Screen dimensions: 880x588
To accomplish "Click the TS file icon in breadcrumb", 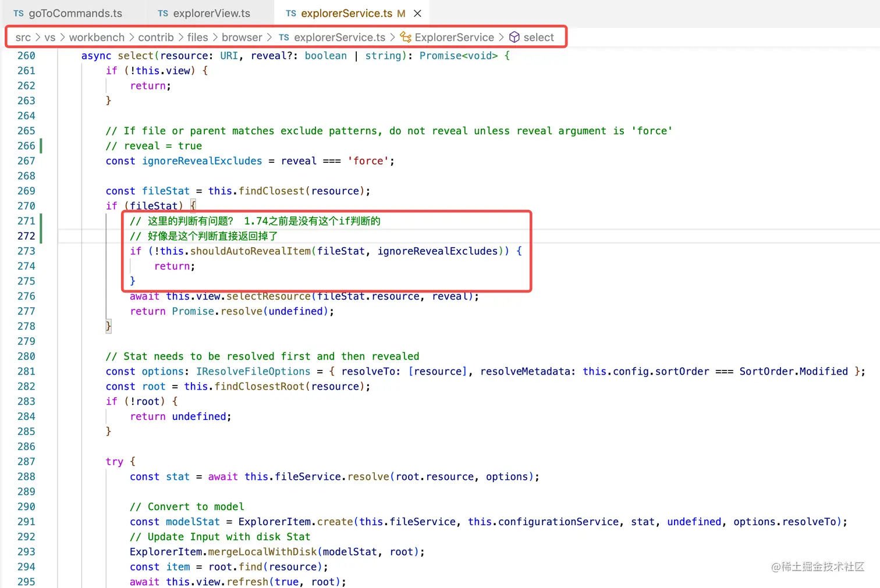I will coord(284,37).
